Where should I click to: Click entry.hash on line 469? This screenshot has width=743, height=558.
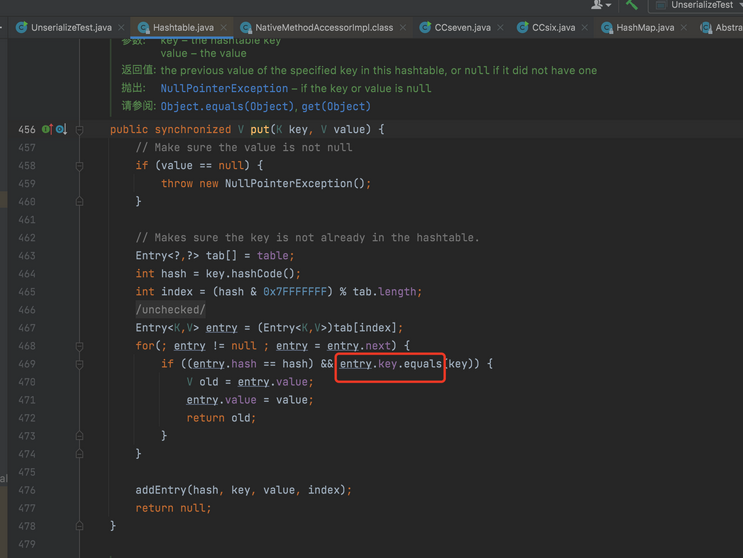pos(225,363)
